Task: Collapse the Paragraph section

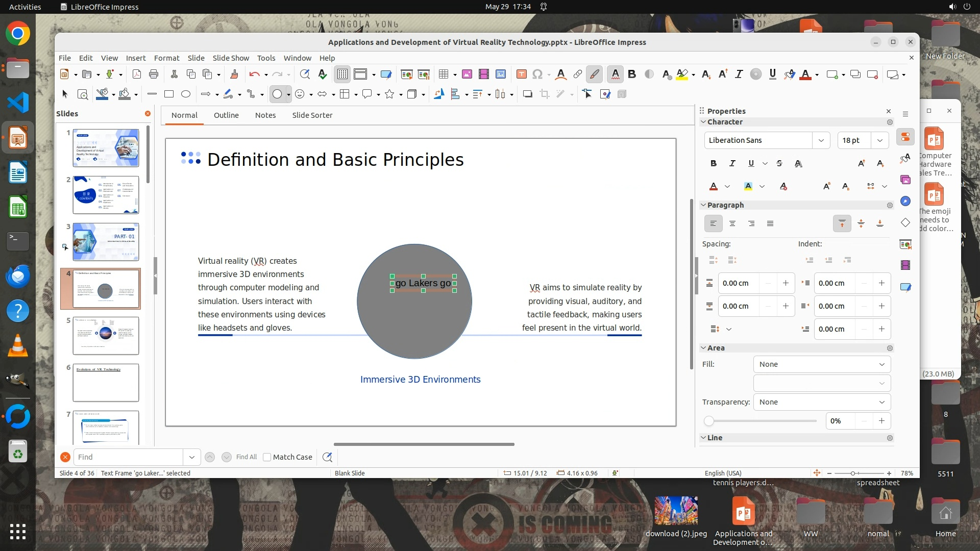Action: pyautogui.click(x=703, y=205)
